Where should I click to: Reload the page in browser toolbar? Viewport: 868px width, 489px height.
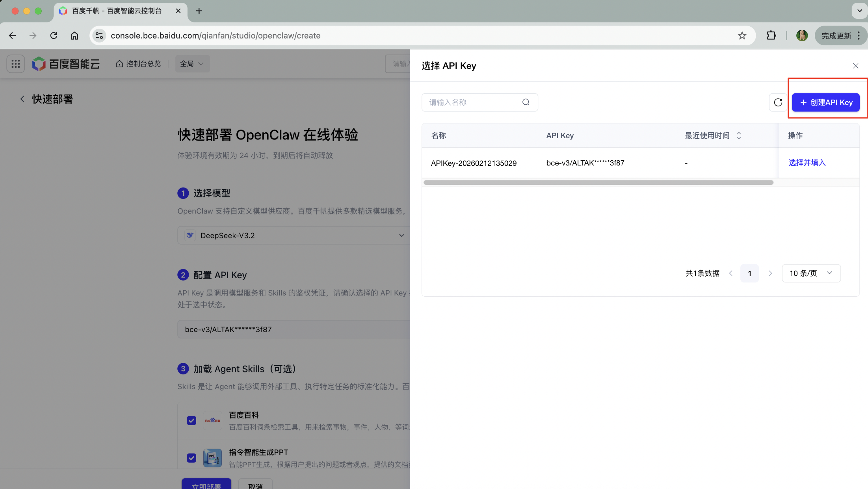[x=54, y=35]
